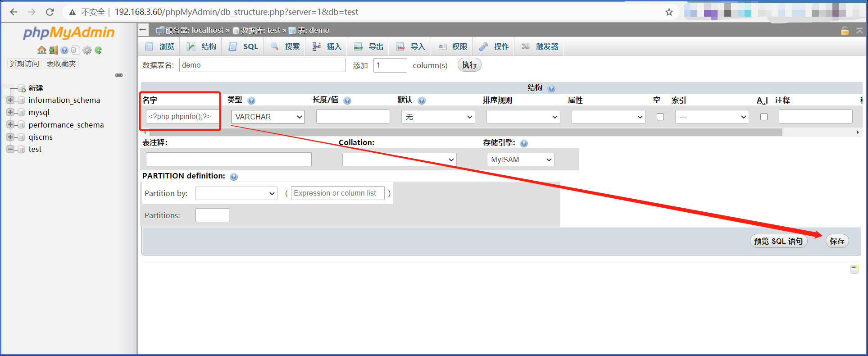Viewport: 868px width, 356px height.
Task: Switch to the 权限 privileges tab
Action: coord(453,46)
